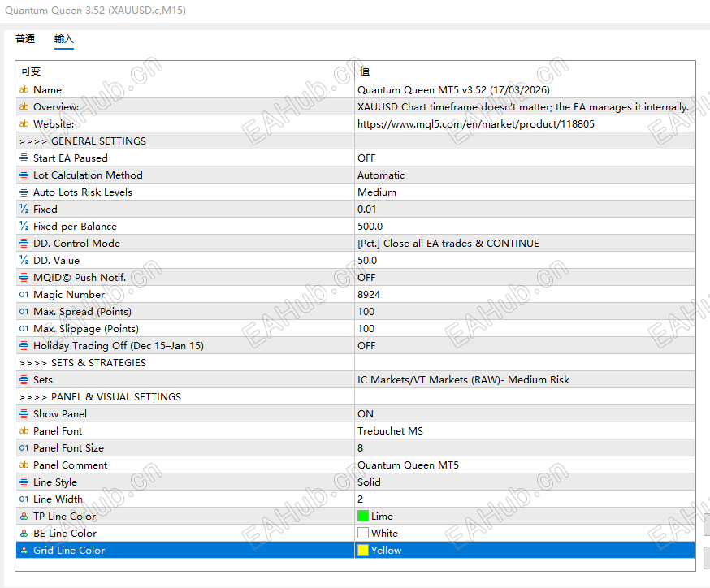Select the ½ icon beside Fixed per Balance
710x588 pixels.
(x=24, y=226)
